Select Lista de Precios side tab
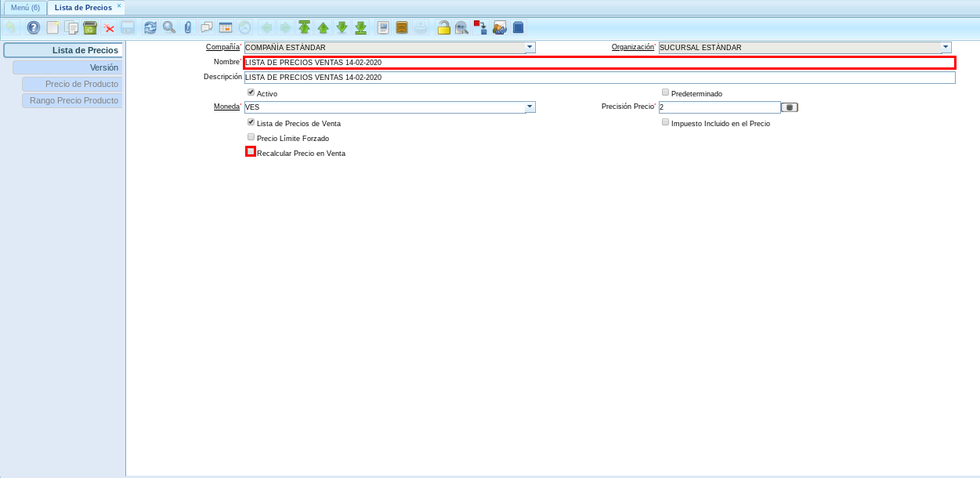The height and width of the screenshot is (478, 980). click(x=63, y=50)
